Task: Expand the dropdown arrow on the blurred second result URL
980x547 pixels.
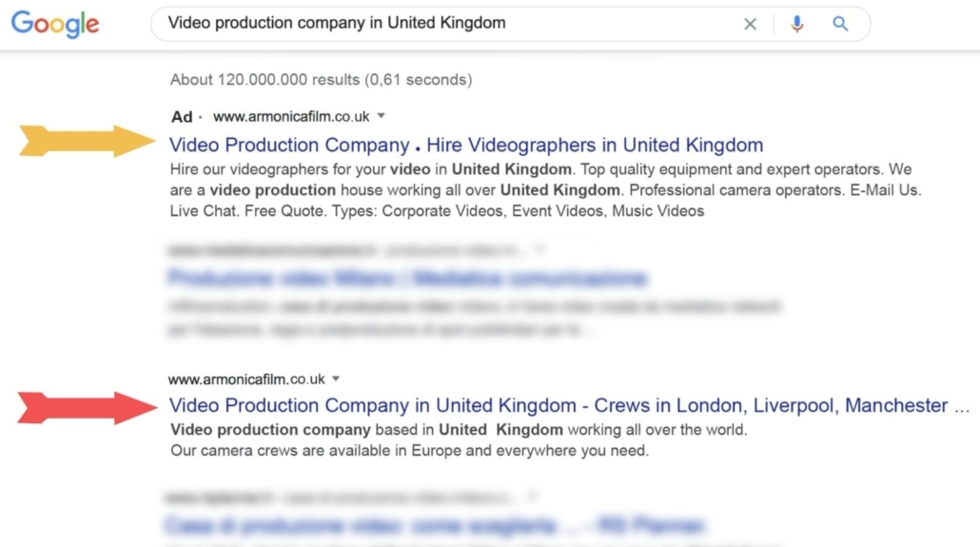Action: coord(539,249)
